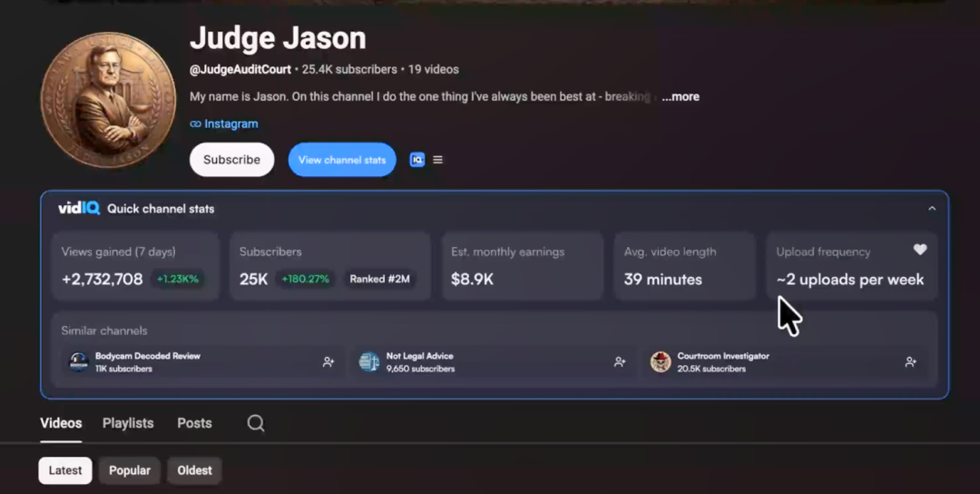Click the Judge Jason channel title

click(x=279, y=38)
